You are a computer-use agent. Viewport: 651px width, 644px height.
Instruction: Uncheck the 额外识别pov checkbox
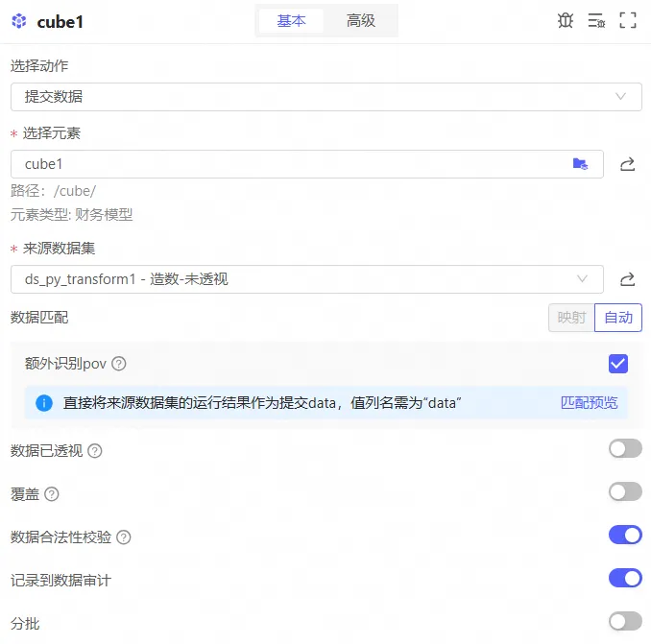[x=617, y=364]
